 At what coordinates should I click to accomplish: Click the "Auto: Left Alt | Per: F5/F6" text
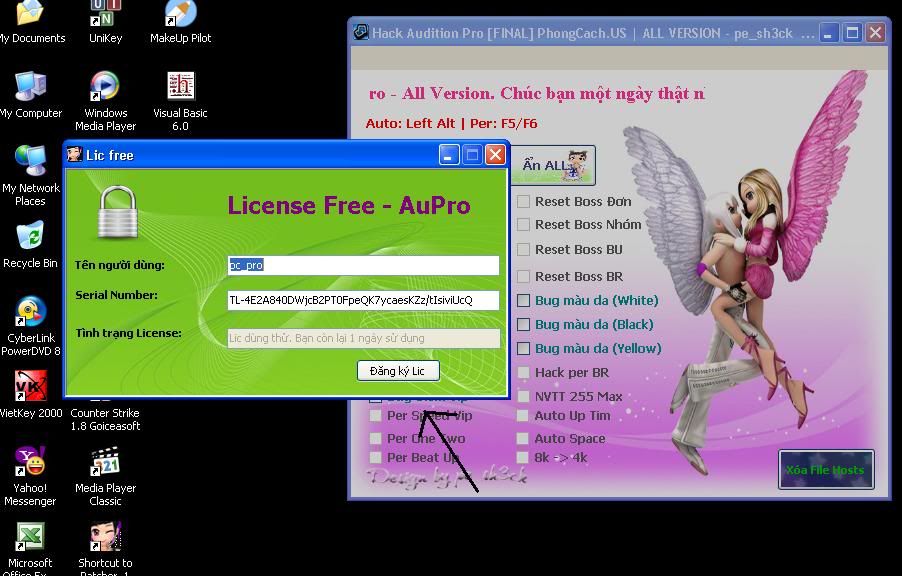coord(451,123)
